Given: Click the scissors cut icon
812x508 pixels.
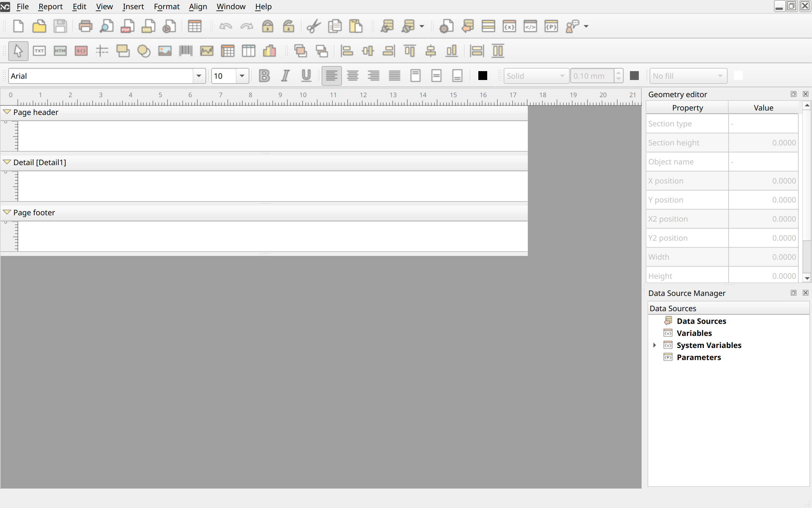Looking at the screenshot, I should pyautogui.click(x=314, y=26).
